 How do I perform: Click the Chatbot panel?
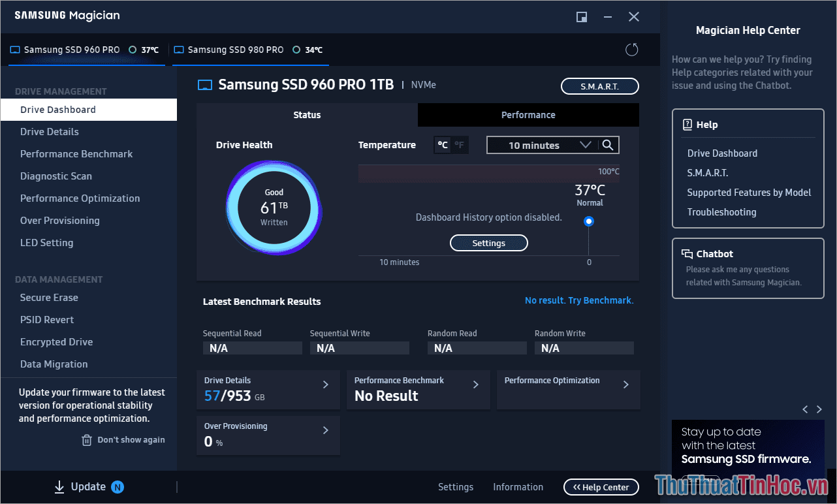(748, 268)
